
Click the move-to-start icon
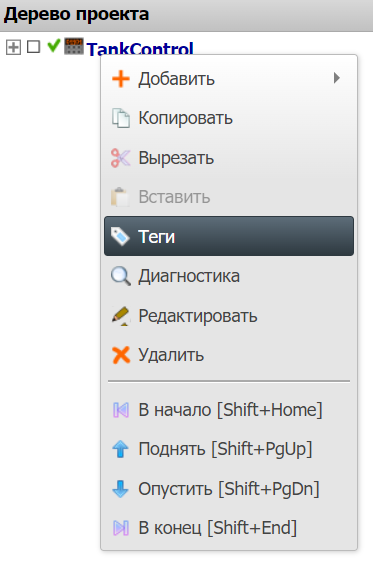(x=121, y=410)
